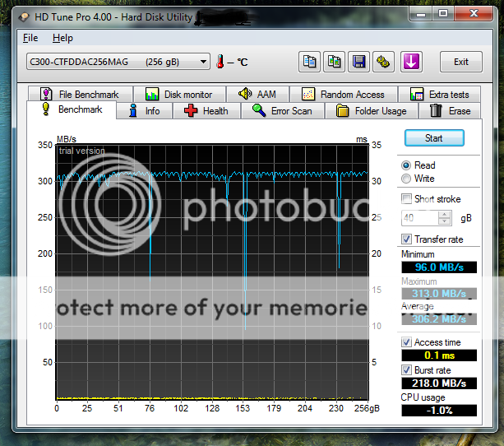This screenshot has width=504, height=446.
Task: Open the Help menu
Action: click(62, 38)
